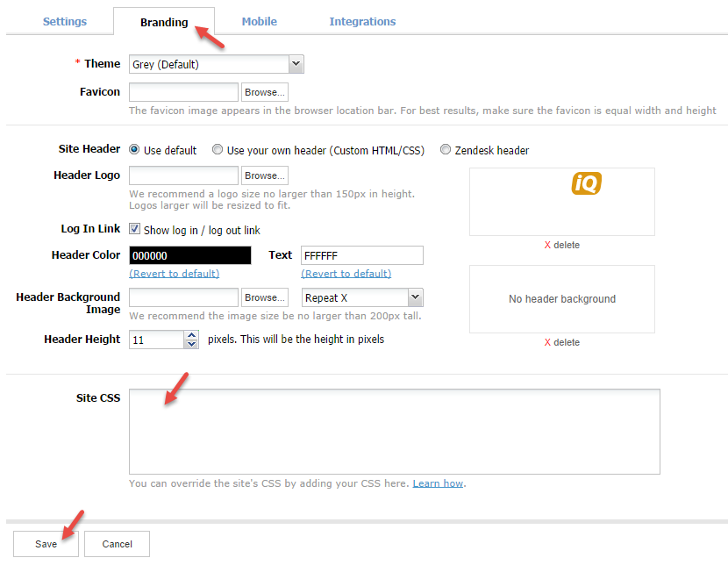Open the Theme dropdown
Image resolution: width=728 pixels, height=565 pixels.
pos(296,63)
